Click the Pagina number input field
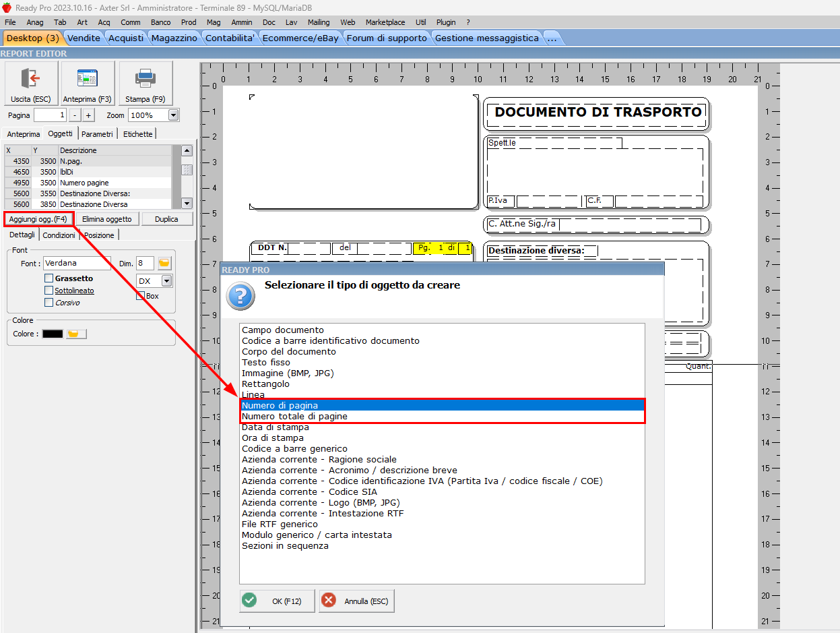840x633 pixels. click(51, 115)
